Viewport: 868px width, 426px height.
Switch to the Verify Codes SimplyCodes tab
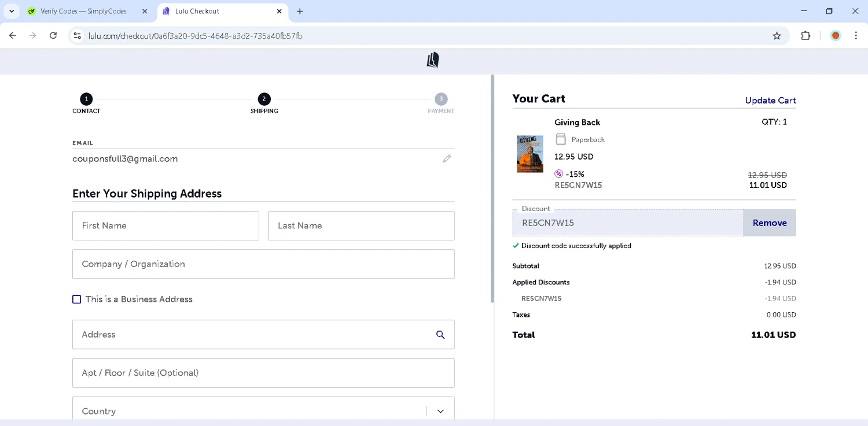tap(83, 11)
